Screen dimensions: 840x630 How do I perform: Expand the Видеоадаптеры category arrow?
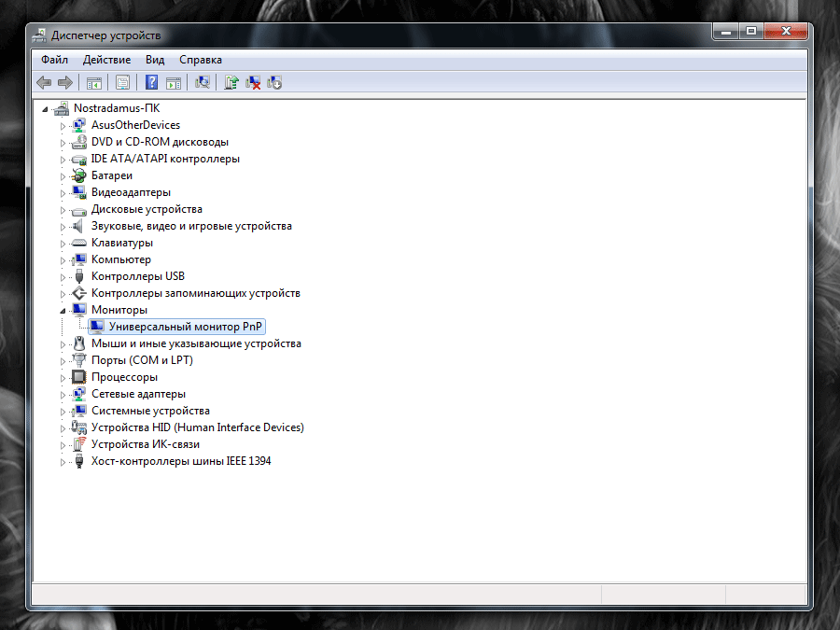(x=63, y=192)
